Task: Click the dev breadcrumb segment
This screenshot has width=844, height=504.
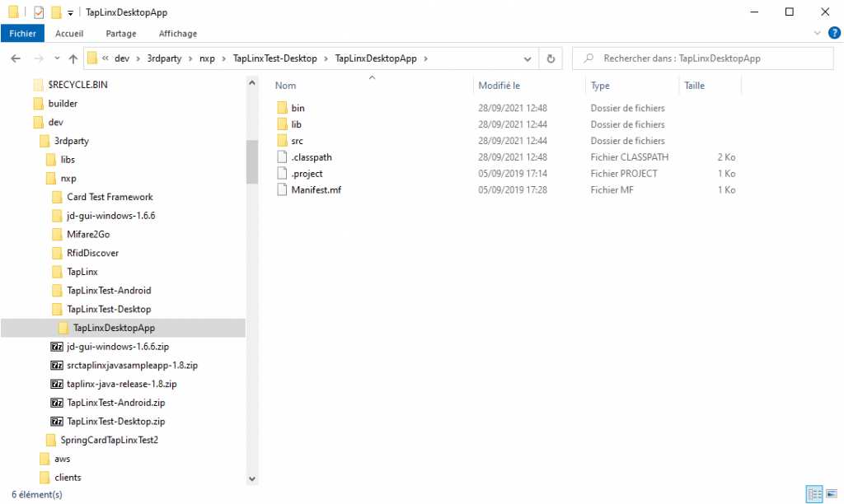Action: click(122, 58)
